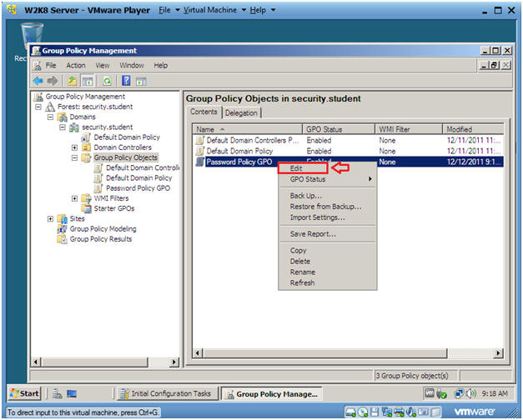
Task: Collapse the Group Policy Objects node
Action: pyautogui.click(x=75, y=157)
